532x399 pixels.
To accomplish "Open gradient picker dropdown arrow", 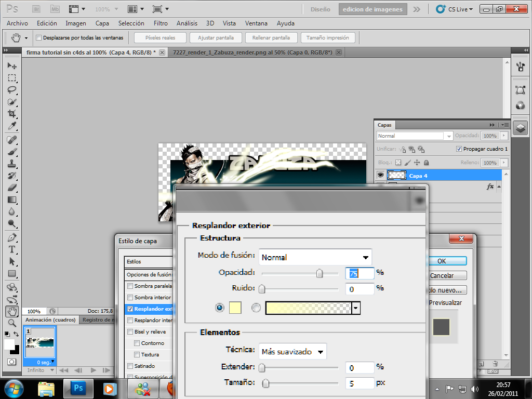I will pos(356,308).
